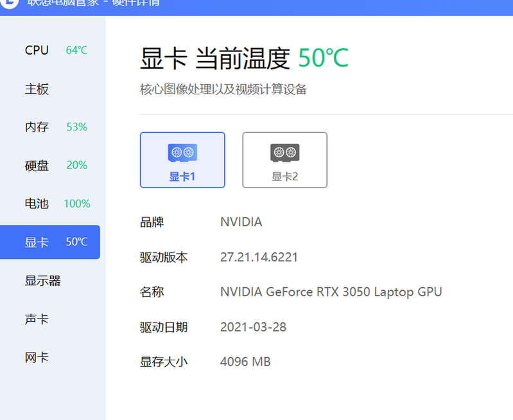Click the driver date 2021-03-28
The height and width of the screenshot is (420, 513).
(x=253, y=327)
